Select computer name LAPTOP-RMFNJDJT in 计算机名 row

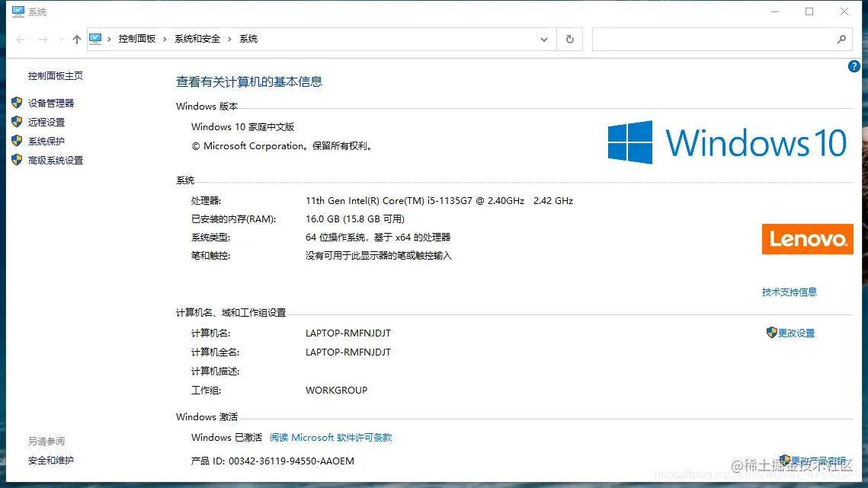coord(348,333)
